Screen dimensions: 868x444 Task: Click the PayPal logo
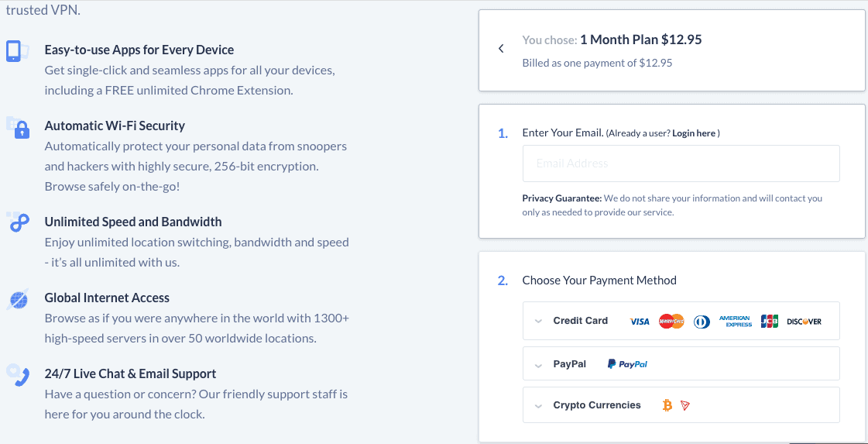(627, 364)
